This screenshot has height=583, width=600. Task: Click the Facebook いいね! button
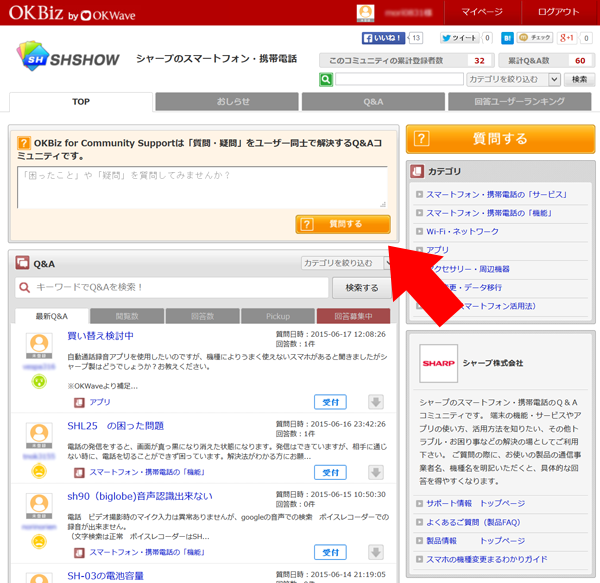[383, 38]
